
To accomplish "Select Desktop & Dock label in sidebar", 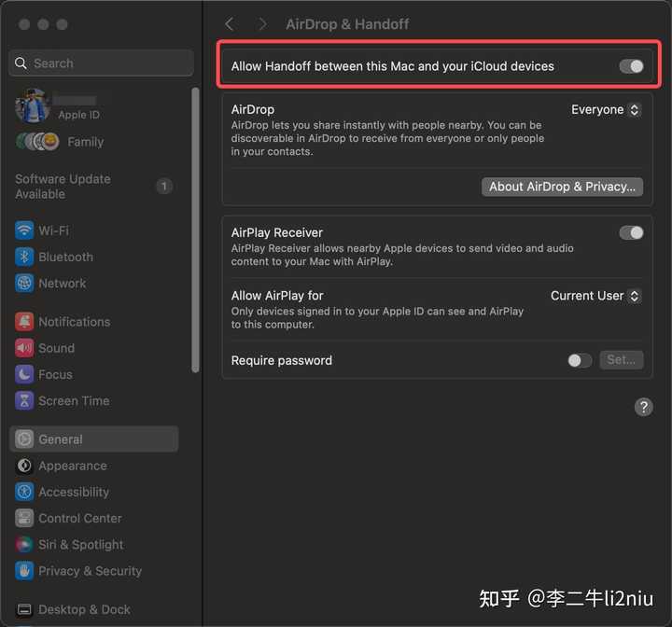I will click(x=84, y=609).
